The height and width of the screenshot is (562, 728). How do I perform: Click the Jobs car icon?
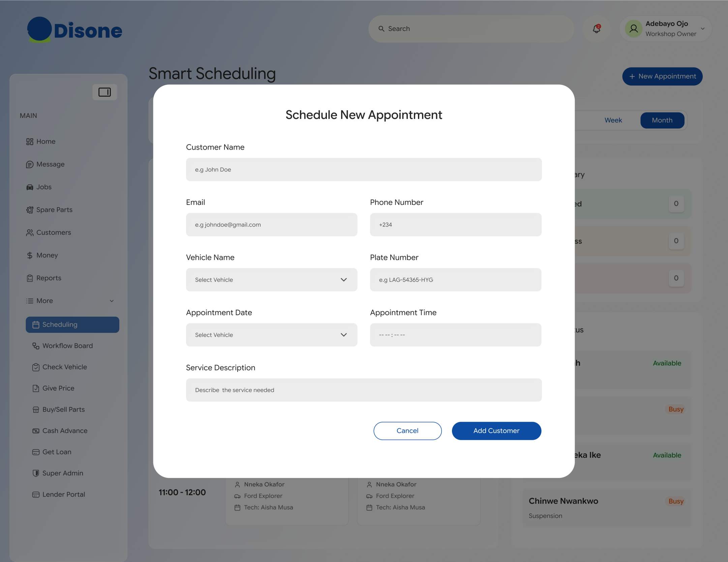[30, 187]
